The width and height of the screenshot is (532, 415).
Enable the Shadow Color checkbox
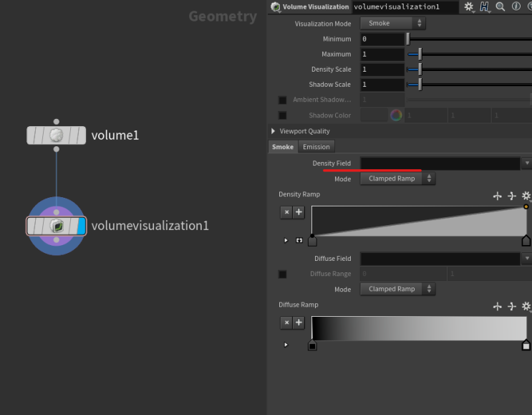(x=282, y=115)
